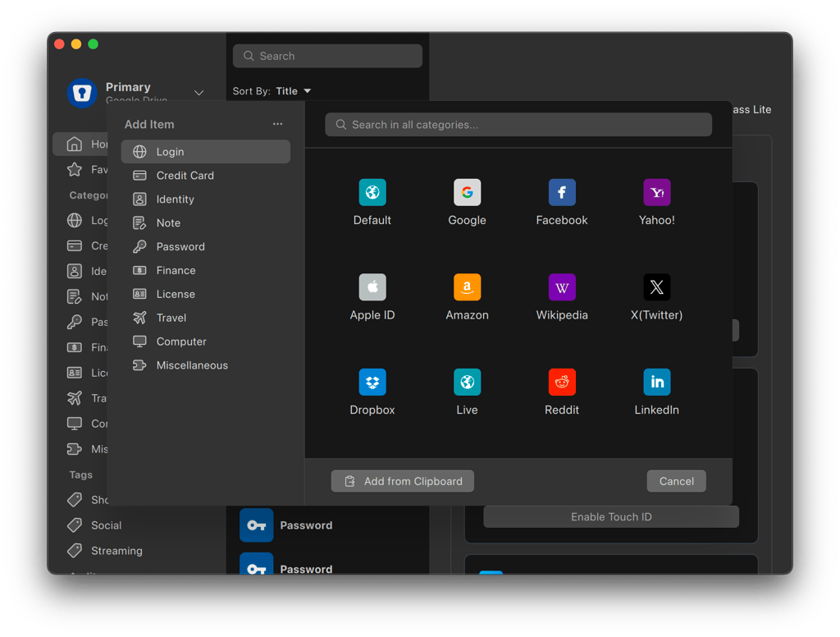Select Identity in Add Item list
Viewport: 840px width, 637px height.
point(206,199)
